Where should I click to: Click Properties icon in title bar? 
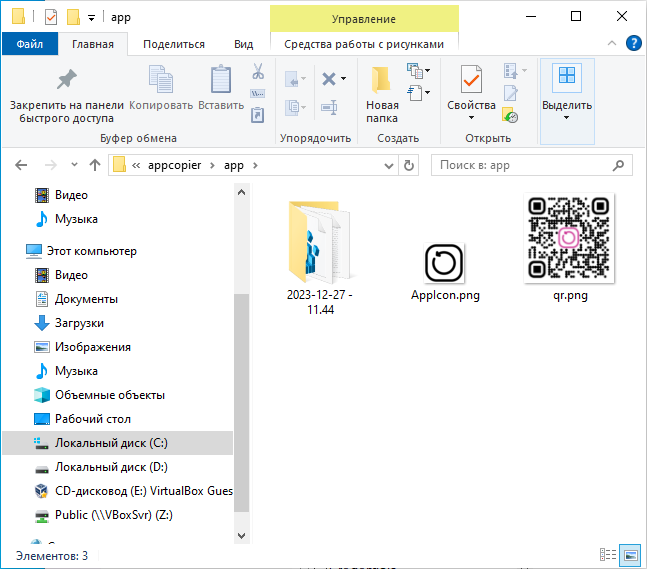[51, 17]
